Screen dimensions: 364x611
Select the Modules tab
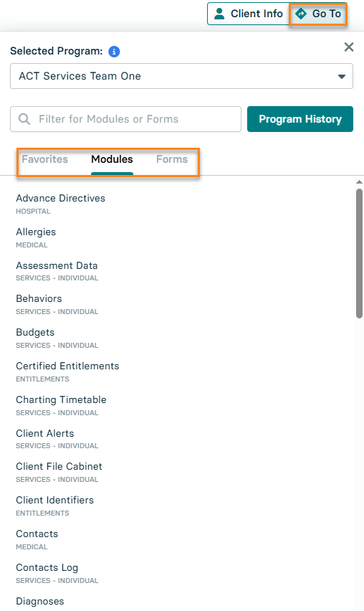click(x=112, y=159)
